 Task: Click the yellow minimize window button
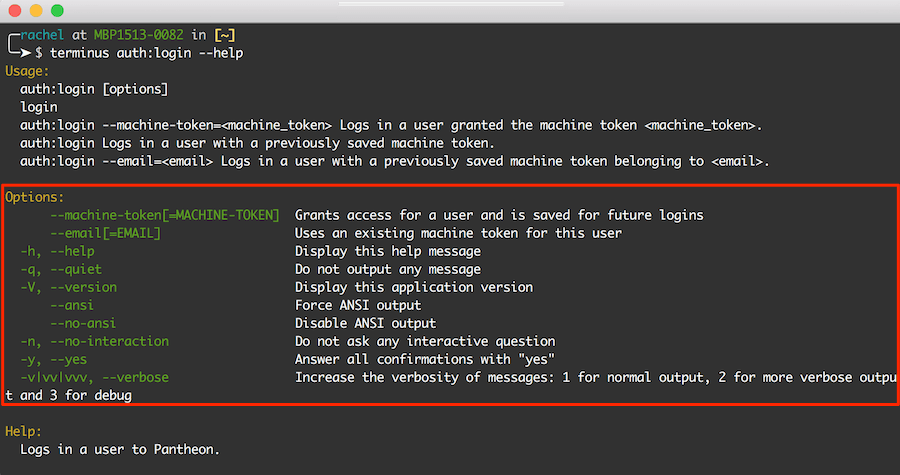tap(36, 10)
